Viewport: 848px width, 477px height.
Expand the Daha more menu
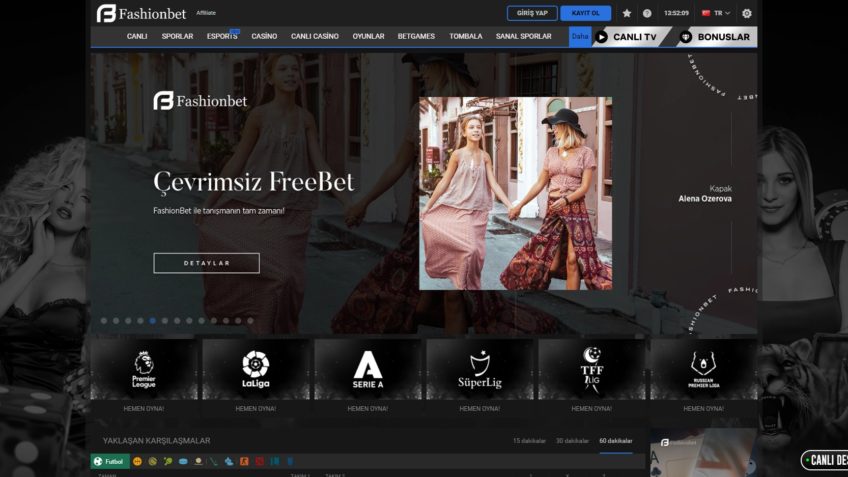[x=579, y=37]
